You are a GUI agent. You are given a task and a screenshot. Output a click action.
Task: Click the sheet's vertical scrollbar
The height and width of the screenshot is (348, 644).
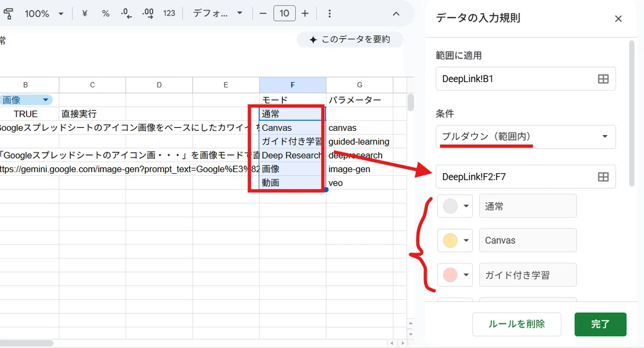(x=411, y=102)
